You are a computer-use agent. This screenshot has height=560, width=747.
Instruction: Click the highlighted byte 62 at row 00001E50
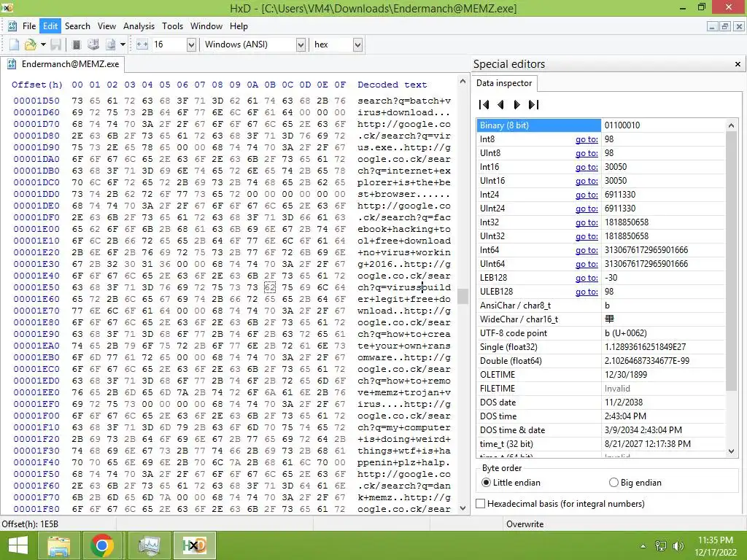(x=270, y=287)
